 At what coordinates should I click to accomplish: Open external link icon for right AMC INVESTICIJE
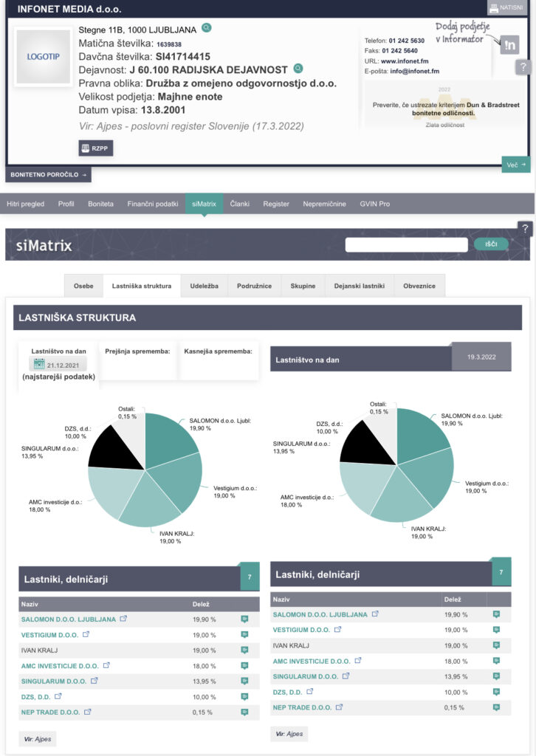click(357, 660)
